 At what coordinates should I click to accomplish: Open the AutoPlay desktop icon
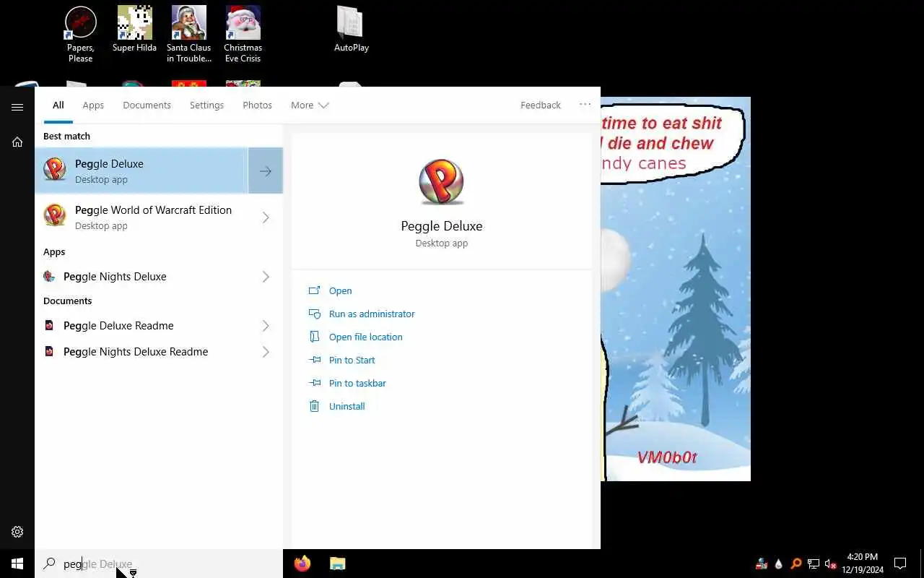352,30
